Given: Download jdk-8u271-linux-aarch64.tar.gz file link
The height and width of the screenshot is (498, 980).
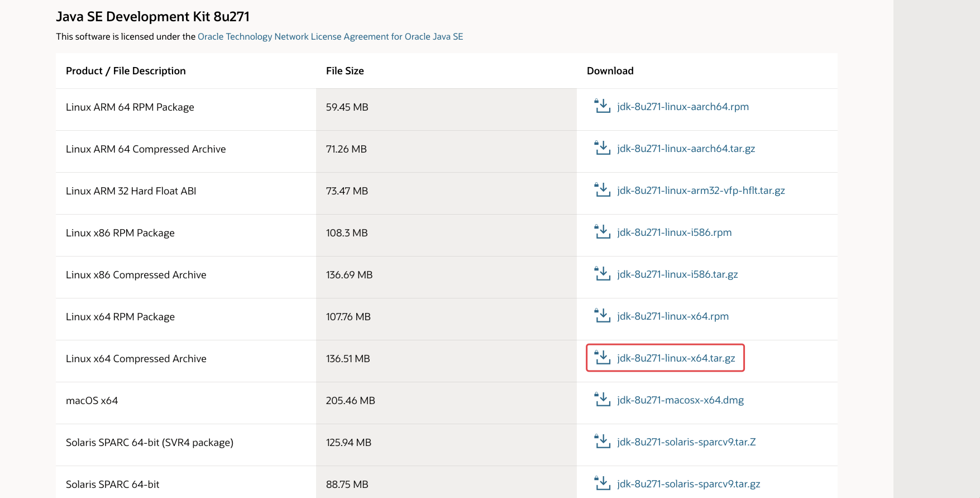Looking at the screenshot, I should coord(686,149).
